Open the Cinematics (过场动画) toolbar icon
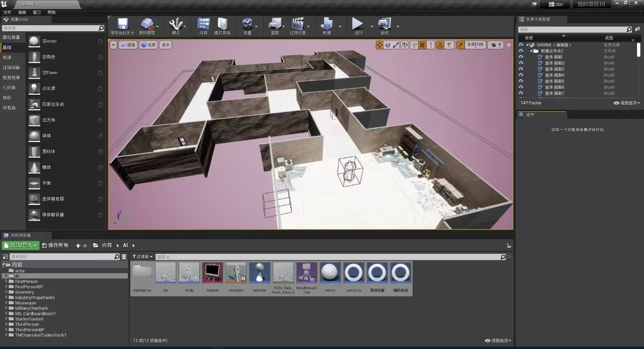This screenshot has height=349, width=644. (x=298, y=24)
